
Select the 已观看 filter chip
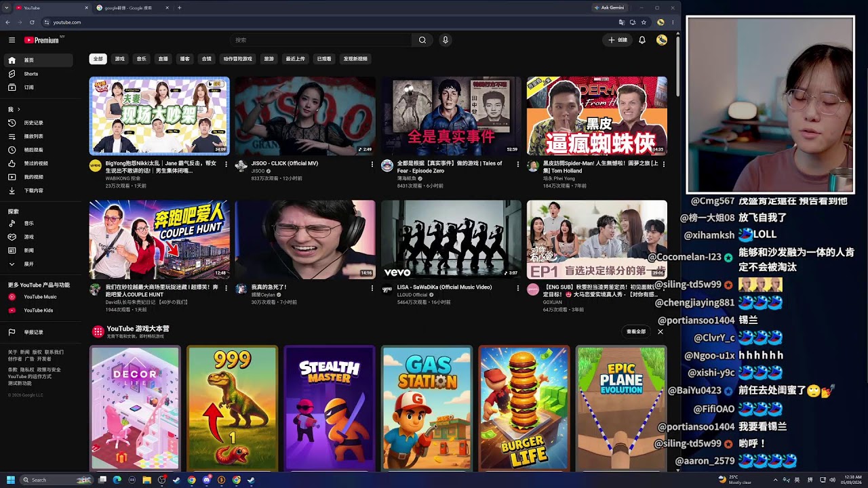point(324,59)
